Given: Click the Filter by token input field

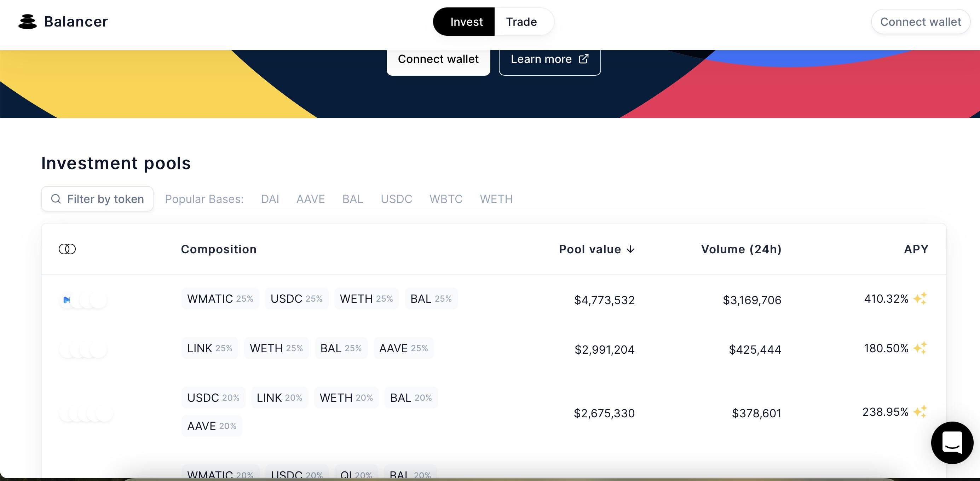Looking at the screenshot, I should 105,199.
